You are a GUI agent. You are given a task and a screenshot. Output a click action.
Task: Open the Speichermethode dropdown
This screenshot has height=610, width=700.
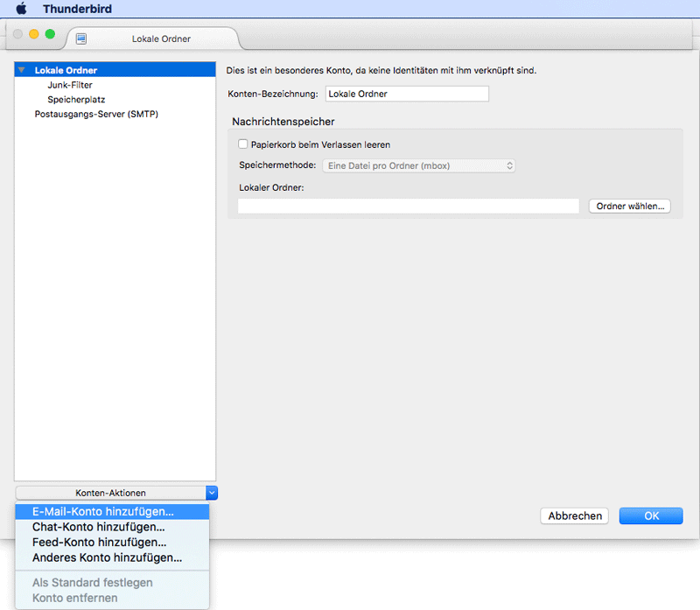[x=419, y=165]
